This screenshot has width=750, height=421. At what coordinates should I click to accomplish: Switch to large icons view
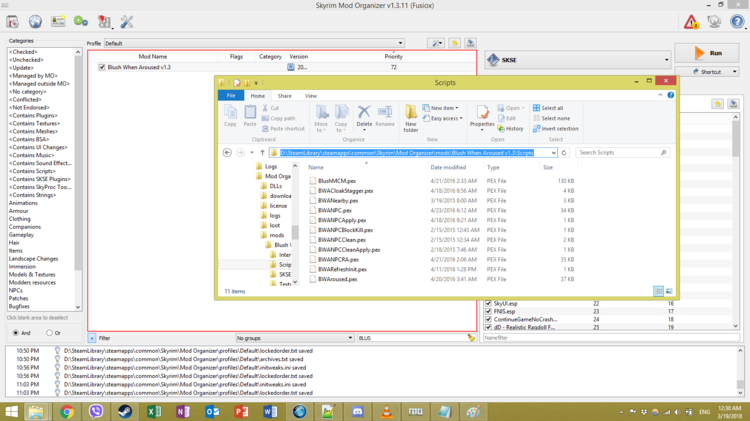pos(669,291)
